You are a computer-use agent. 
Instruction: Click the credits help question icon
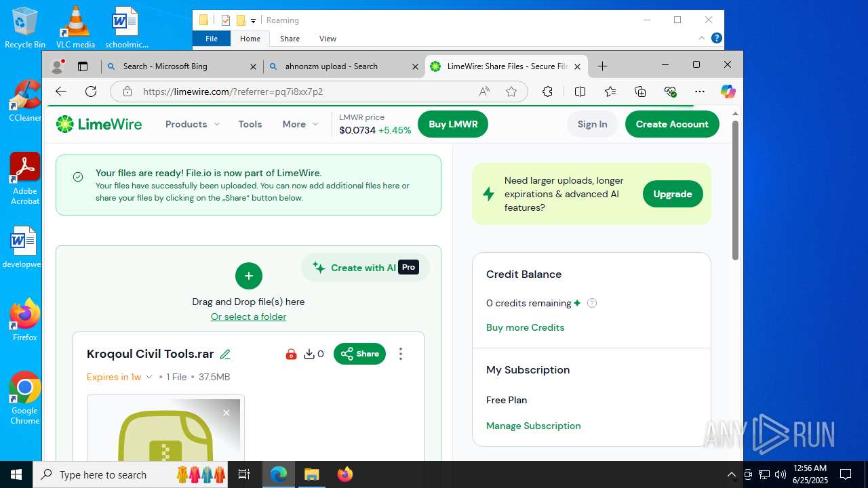point(592,303)
